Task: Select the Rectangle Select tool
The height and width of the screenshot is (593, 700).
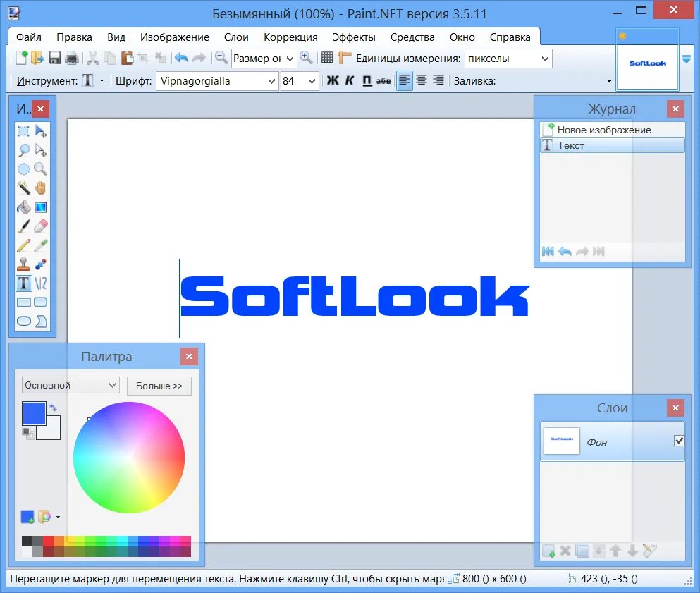Action: point(24,131)
